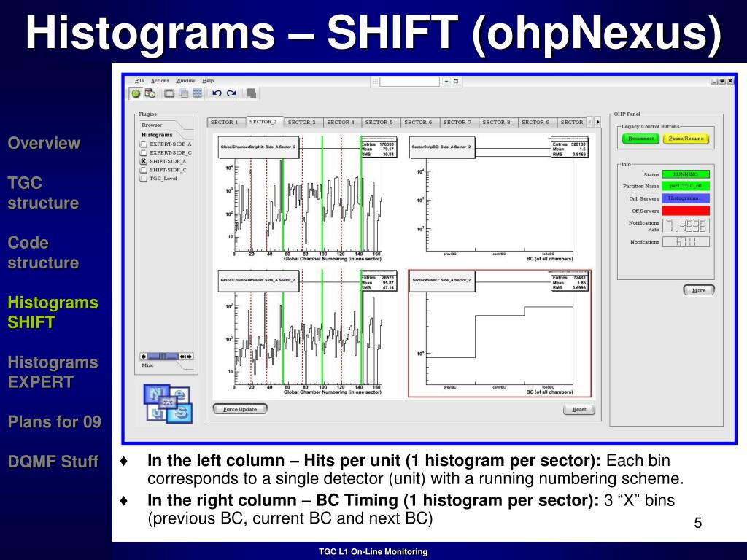Switch to the SECTOR_1 tab
The image size is (747, 560).
click(x=225, y=122)
